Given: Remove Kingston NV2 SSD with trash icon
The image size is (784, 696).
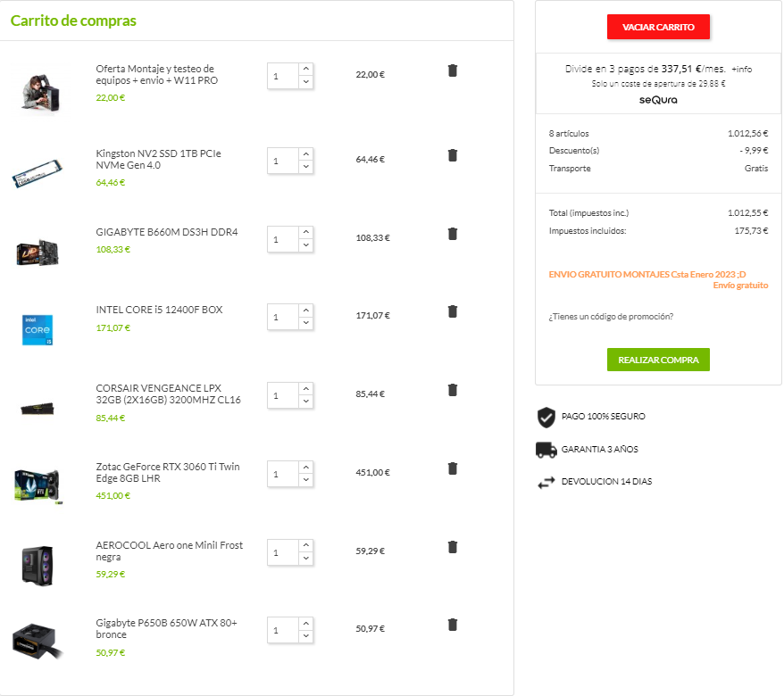Looking at the screenshot, I should click(x=453, y=155).
